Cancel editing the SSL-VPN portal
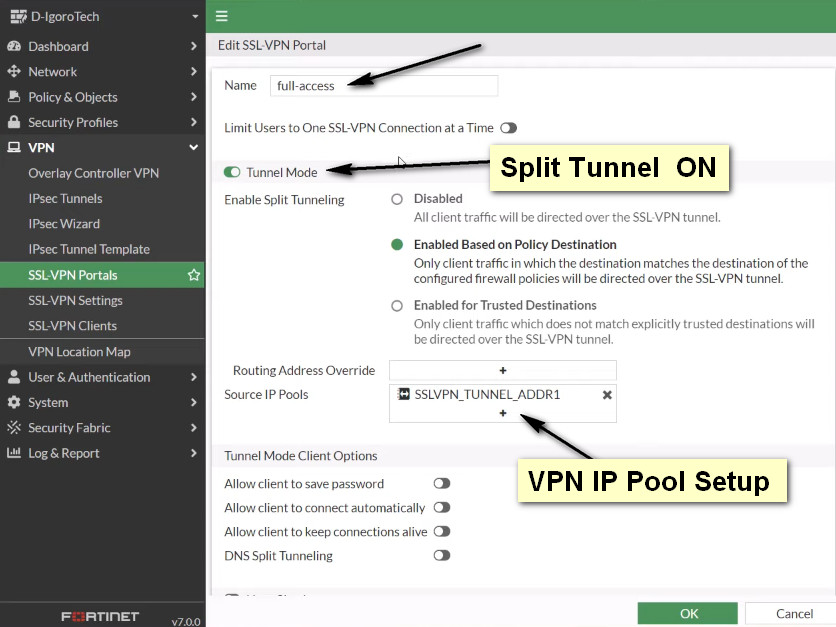The image size is (836, 627). pos(791,614)
